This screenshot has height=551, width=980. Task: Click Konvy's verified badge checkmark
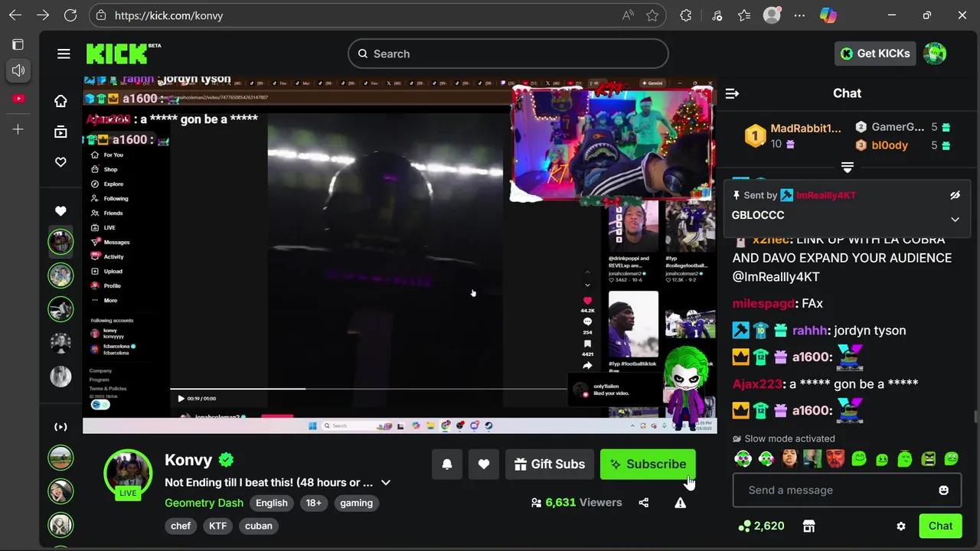226,460
